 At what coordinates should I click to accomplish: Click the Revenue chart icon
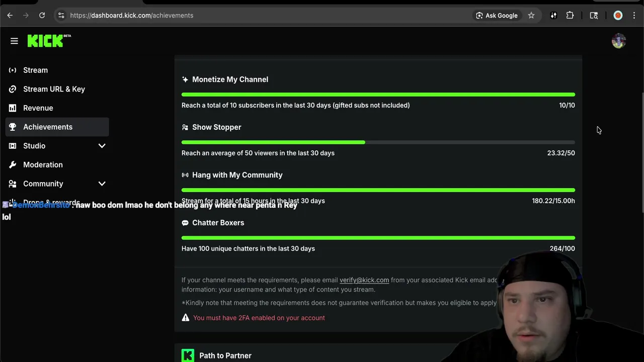coord(13,108)
